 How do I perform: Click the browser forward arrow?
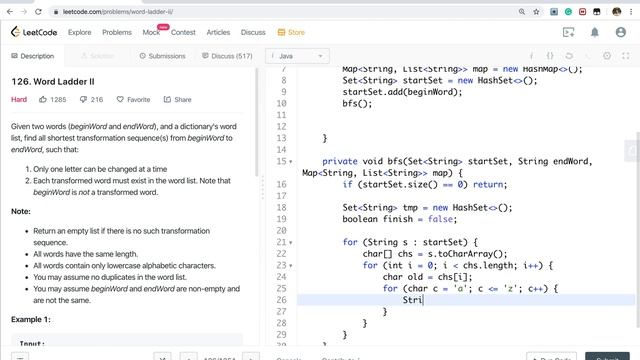[x=24, y=12]
